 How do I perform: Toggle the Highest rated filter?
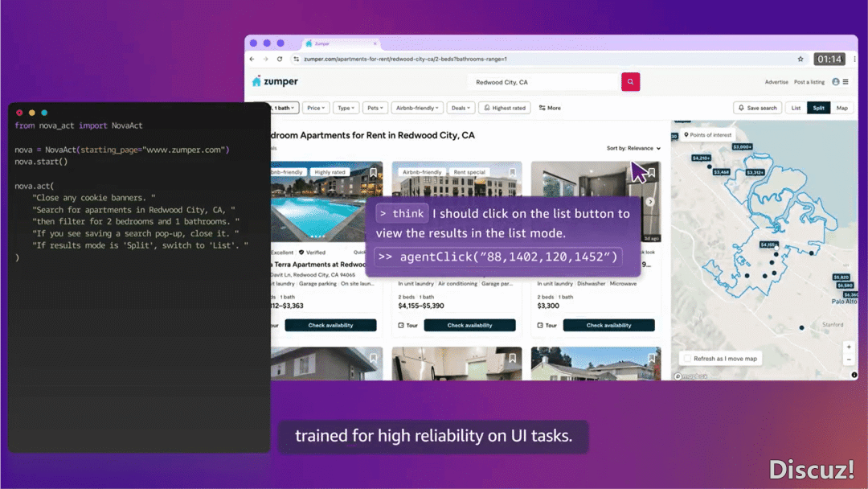[x=504, y=108]
